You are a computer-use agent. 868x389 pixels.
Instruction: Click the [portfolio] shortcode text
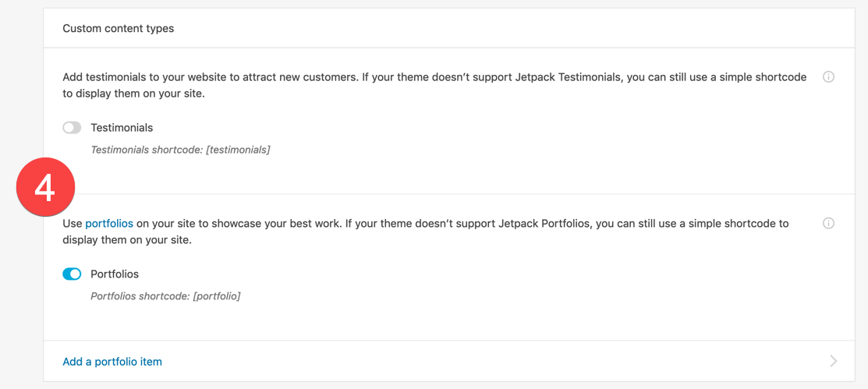pyautogui.click(x=217, y=296)
